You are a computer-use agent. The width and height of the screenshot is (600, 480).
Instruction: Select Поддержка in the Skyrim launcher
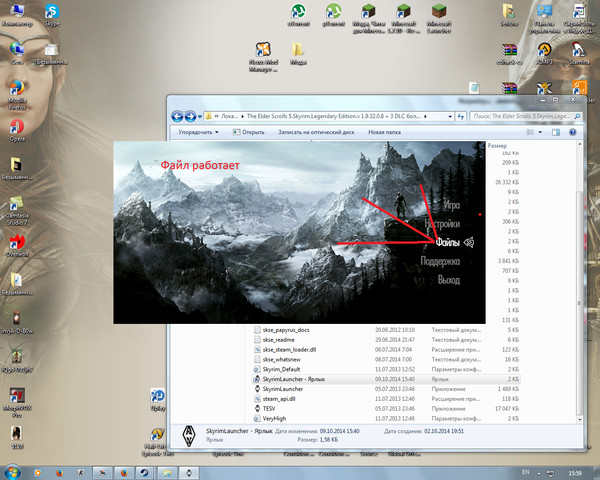[x=440, y=261]
